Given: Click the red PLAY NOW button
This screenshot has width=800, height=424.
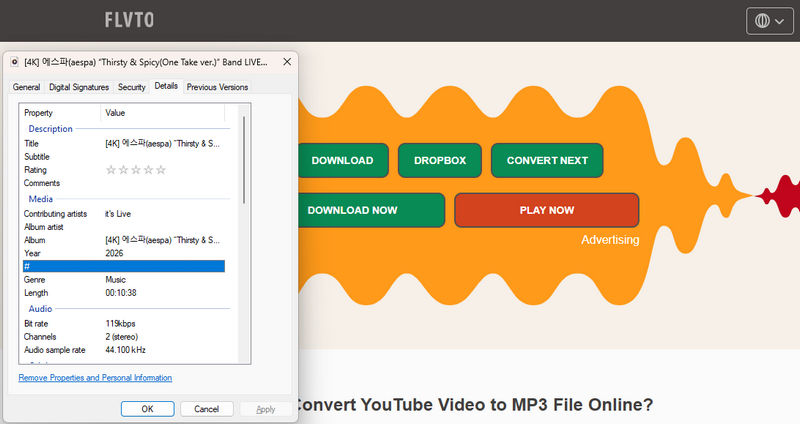Looking at the screenshot, I should coord(546,210).
